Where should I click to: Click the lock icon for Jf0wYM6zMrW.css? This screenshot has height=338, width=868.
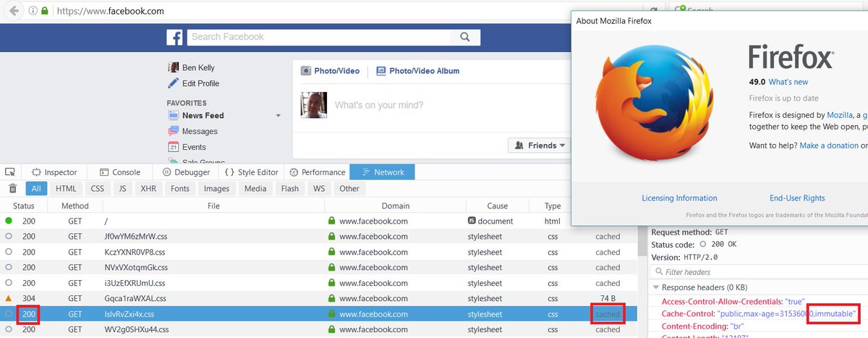[332, 237]
